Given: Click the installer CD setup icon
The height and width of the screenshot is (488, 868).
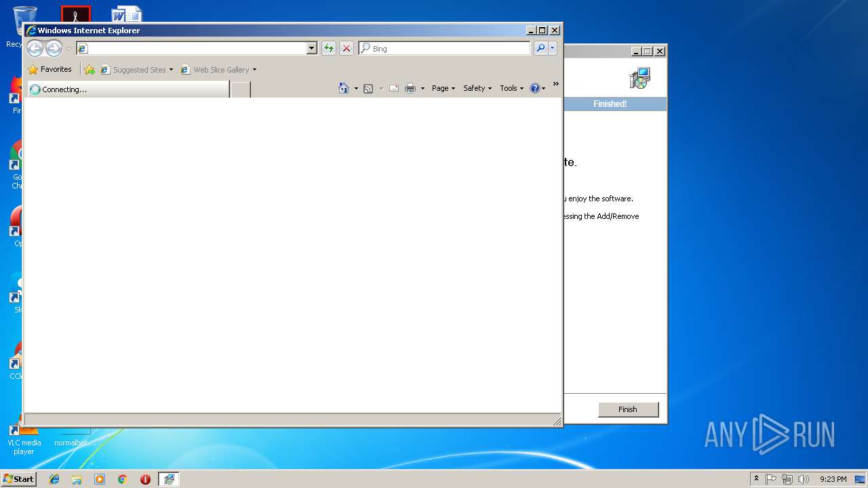Looking at the screenshot, I should [639, 78].
